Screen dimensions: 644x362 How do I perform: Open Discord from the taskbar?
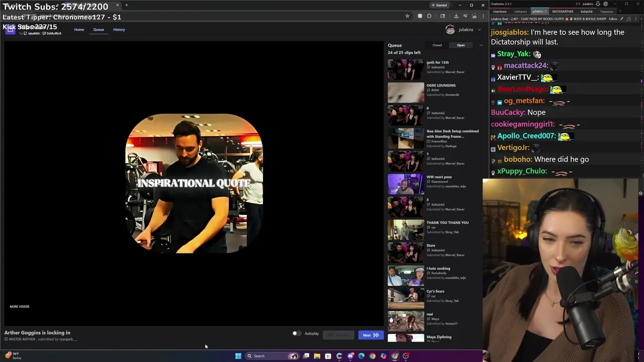[x=350, y=356]
